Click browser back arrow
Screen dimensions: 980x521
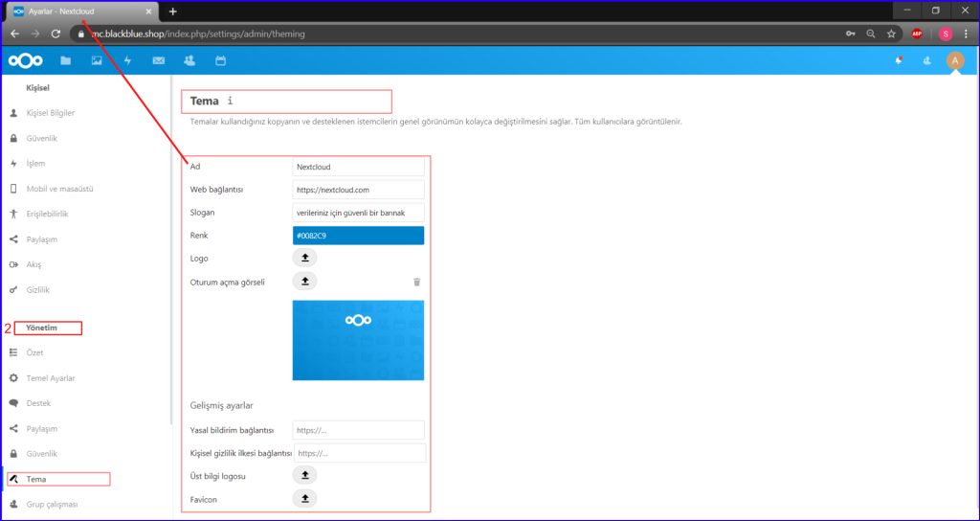[x=14, y=34]
